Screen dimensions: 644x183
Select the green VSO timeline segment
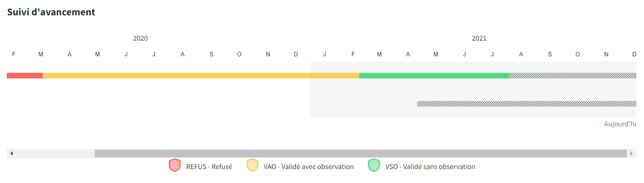tap(434, 75)
